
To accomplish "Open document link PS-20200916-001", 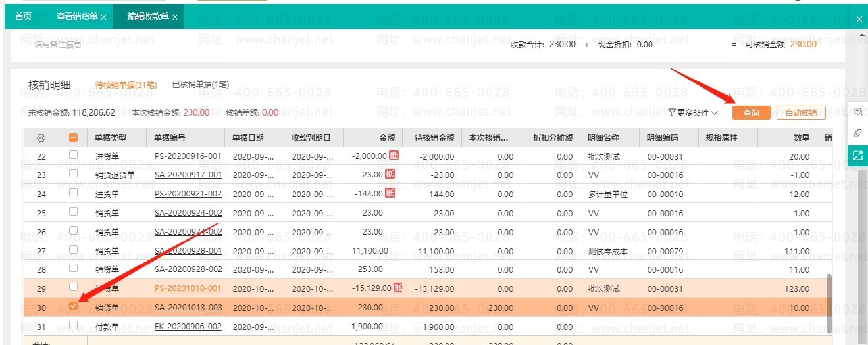I will (188, 157).
